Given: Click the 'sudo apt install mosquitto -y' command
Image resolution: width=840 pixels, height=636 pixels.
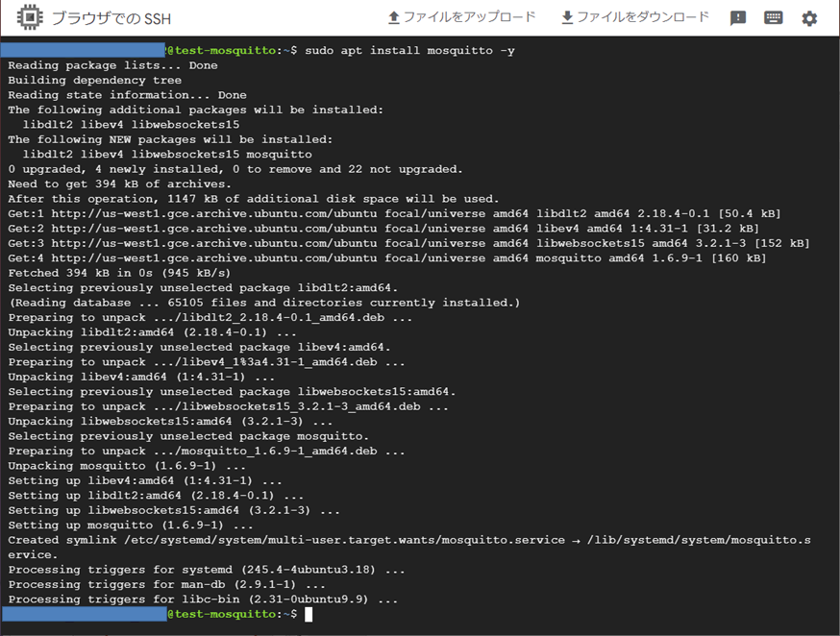Looking at the screenshot, I should [x=409, y=50].
